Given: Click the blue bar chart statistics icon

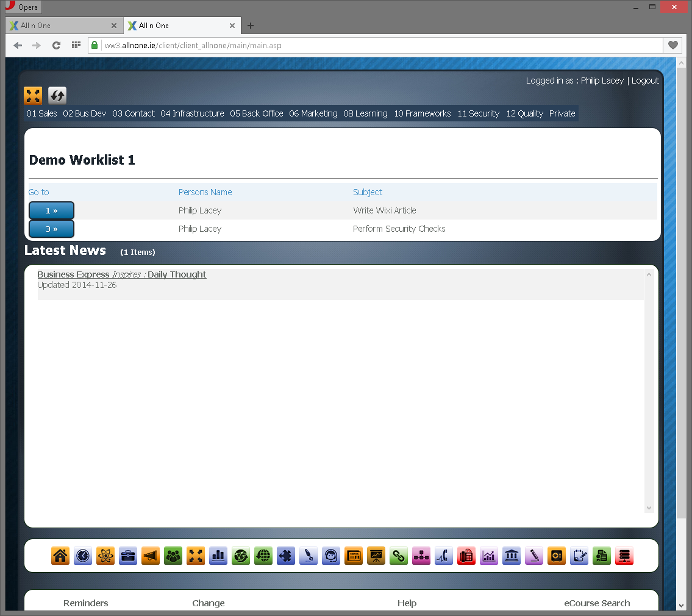Looking at the screenshot, I should point(218,556).
